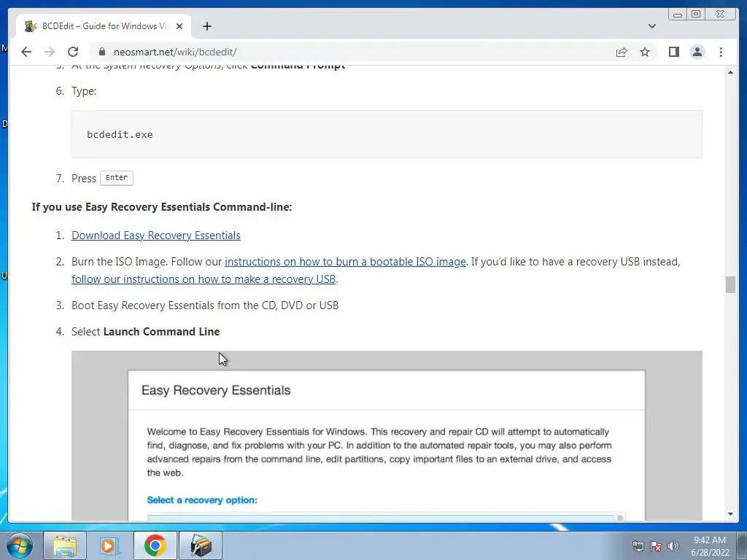View site security lock information
This screenshot has height=560, width=747.
pyautogui.click(x=102, y=52)
